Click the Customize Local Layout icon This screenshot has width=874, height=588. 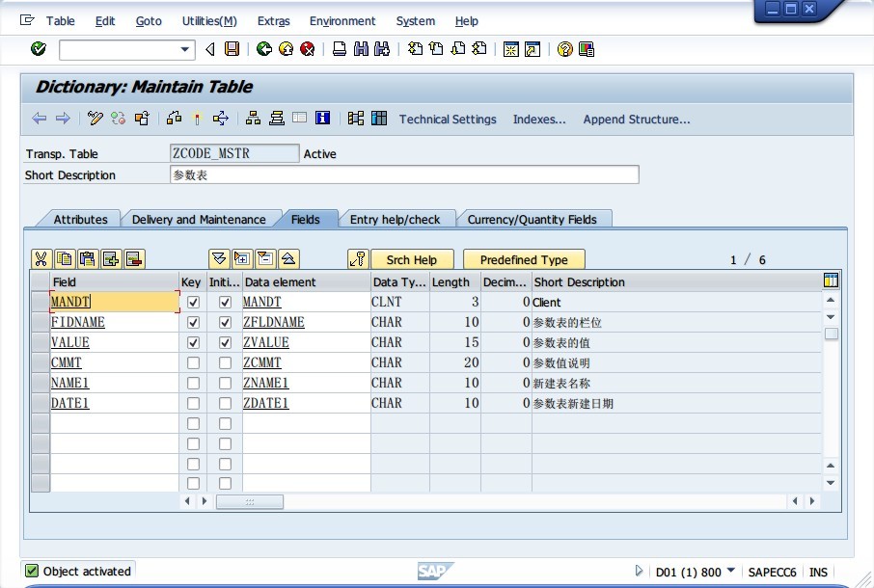[x=587, y=49]
